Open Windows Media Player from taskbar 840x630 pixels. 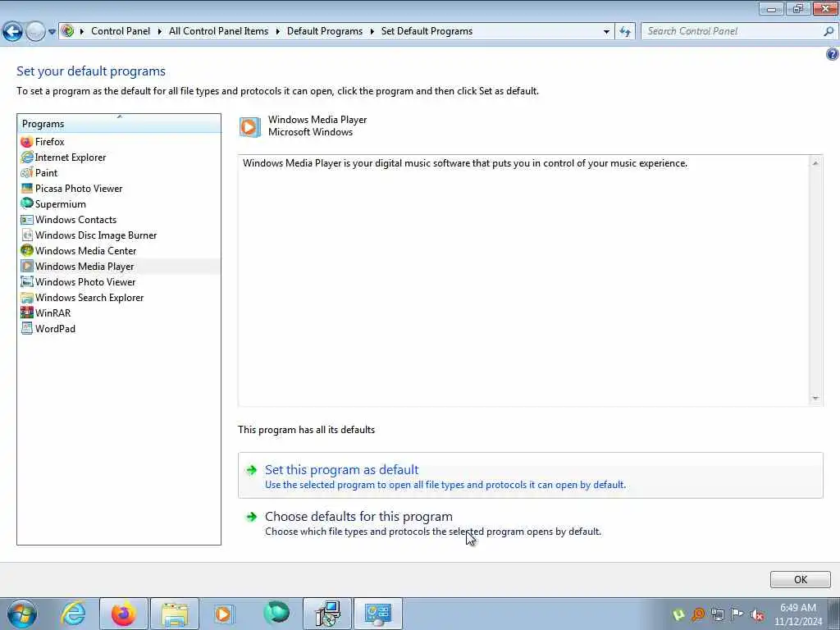tap(224, 614)
